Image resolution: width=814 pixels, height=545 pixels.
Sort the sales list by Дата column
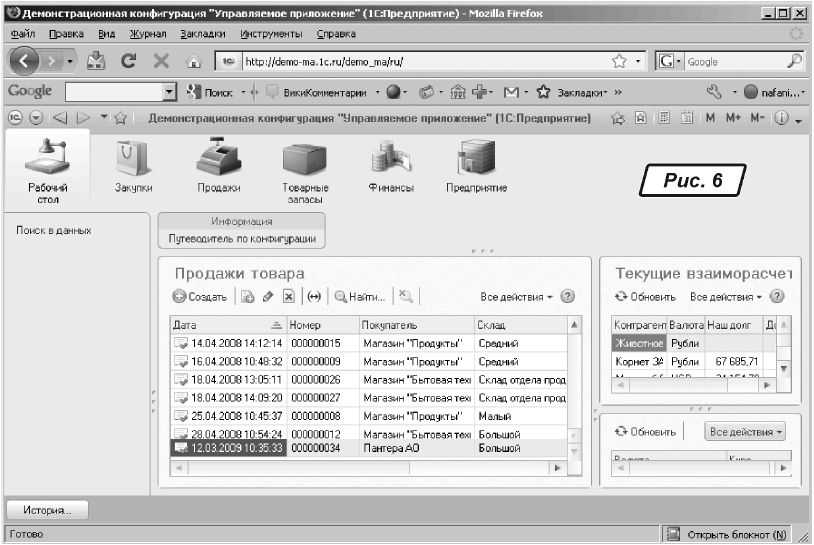pyautogui.click(x=225, y=325)
